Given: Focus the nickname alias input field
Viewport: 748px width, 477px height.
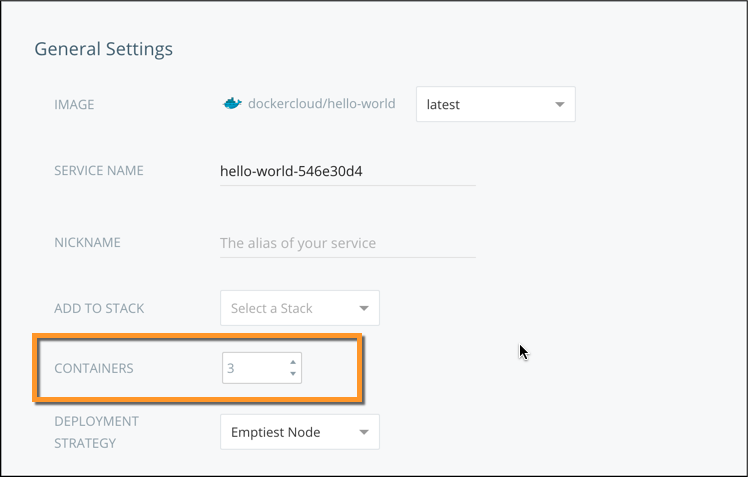Looking at the screenshot, I should 346,243.
